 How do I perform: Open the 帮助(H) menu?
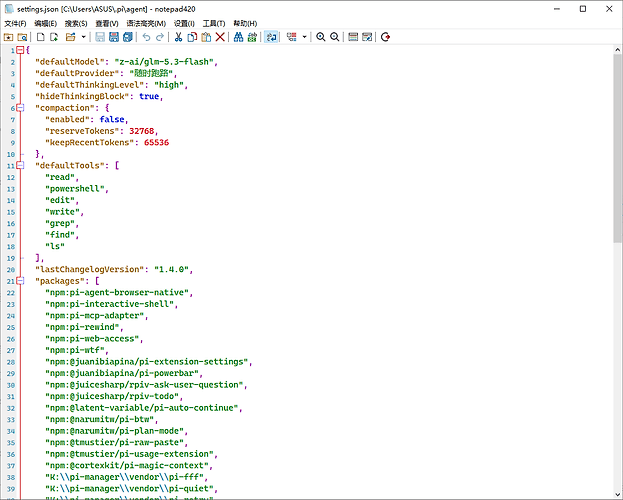pyautogui.click(x=245, y=23)
